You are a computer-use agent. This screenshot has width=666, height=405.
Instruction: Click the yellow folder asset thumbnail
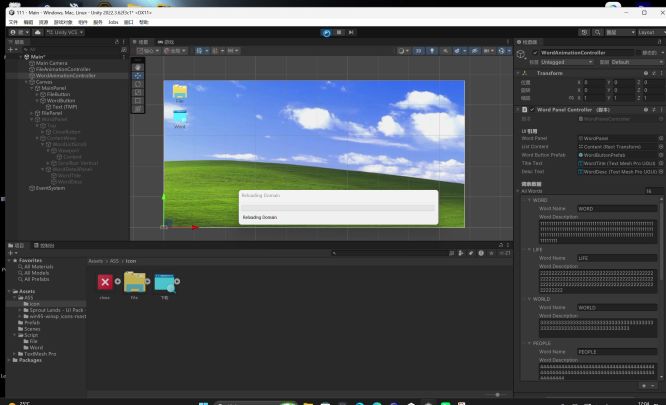pos(134,282)
